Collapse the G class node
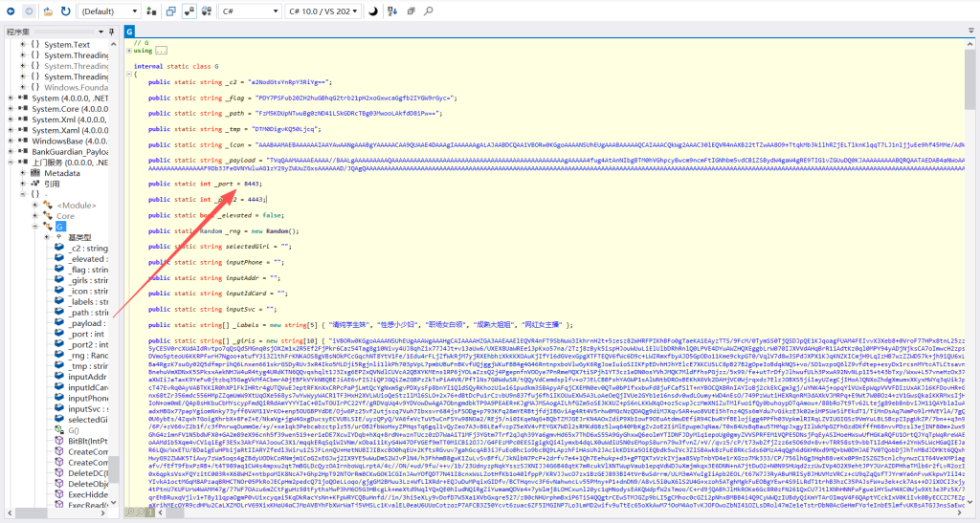This screenshot has height=523, width=980. pyautogui.click(x=35, y=226)
